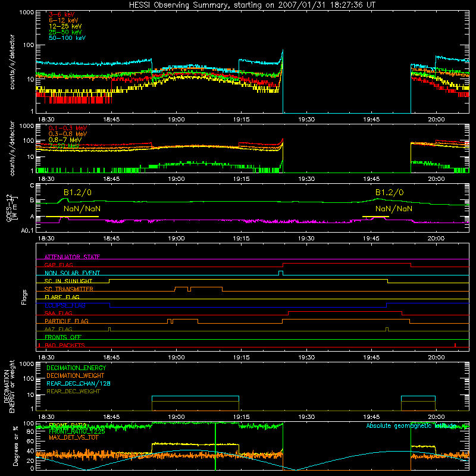Click the 0.8-7 MeV legend label
The height and width of the screenshot is (476, 476).
65,140
